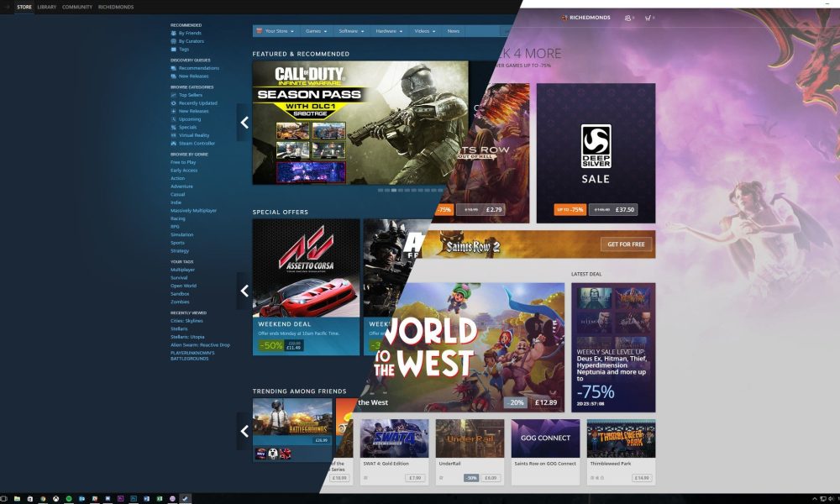Image resolution: width=840 pixels, height=504 pixels.
Task: Open the Strategy genre link
Action: point(180,250)
